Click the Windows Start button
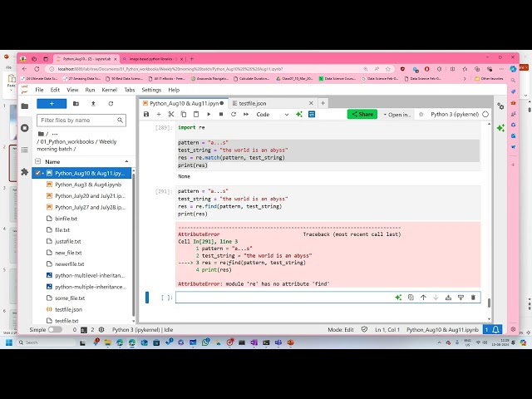The width and height of the screenshot is (532, 399). [x=9, y=342]
